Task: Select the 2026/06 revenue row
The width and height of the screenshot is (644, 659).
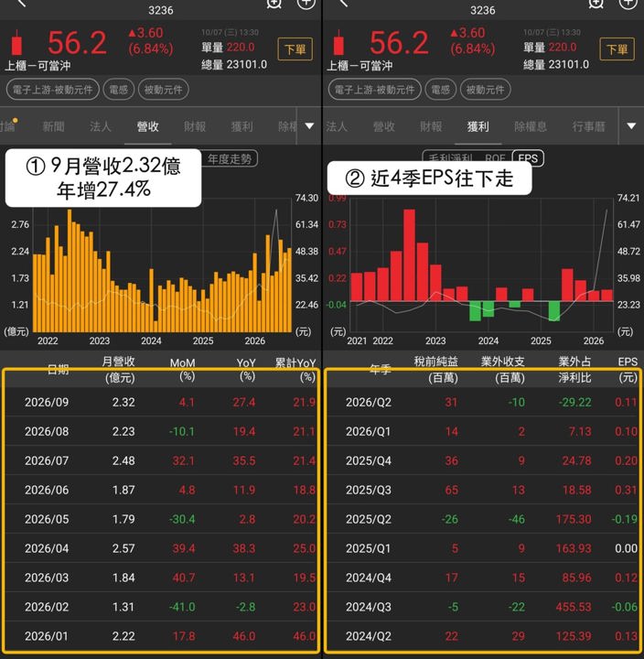Action: 161,490
